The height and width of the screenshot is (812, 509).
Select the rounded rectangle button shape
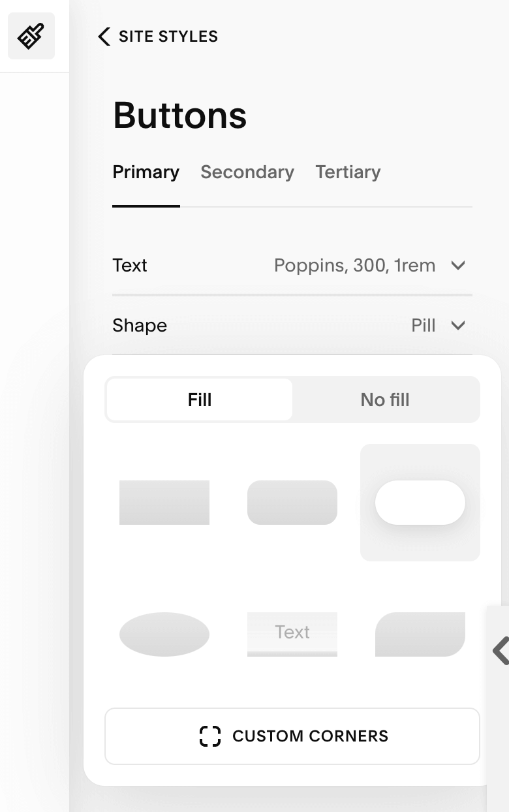(x=292, y=503)
